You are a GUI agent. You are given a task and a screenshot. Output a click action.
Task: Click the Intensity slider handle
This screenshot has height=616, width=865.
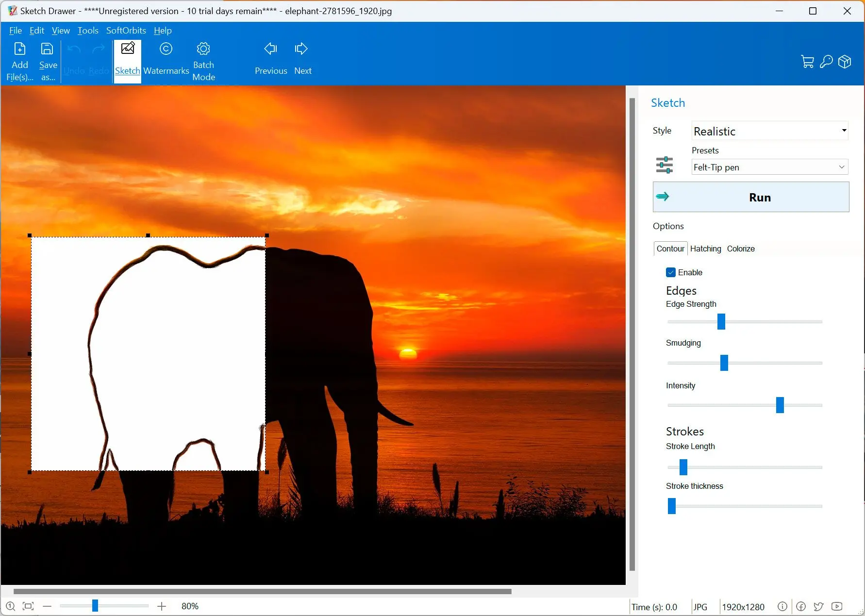pos(780,405)
